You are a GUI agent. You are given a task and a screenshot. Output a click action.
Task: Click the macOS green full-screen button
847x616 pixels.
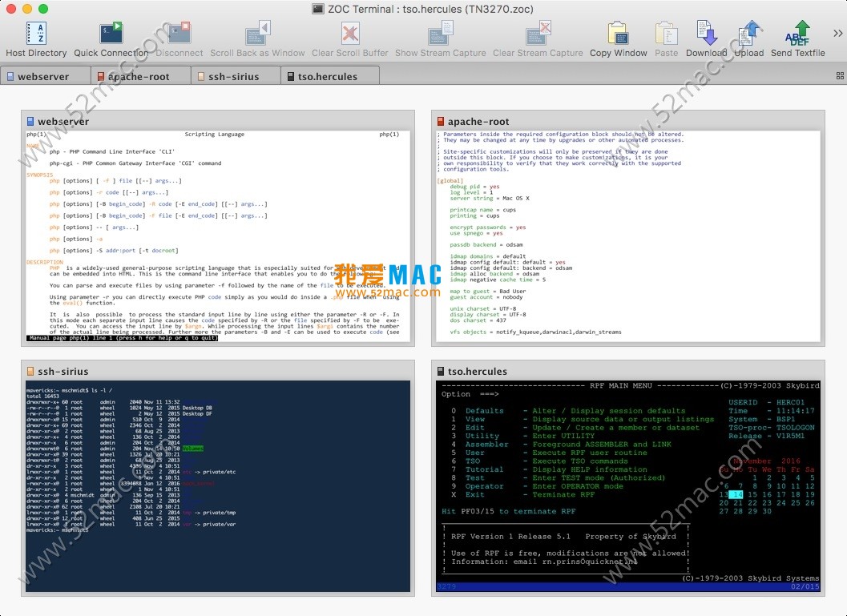coord(43,9)
